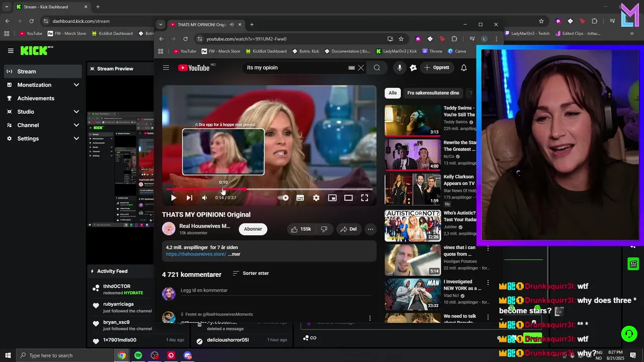The width and height of the screenshot is (644, 362).
Task: Dislike the video
Action: coord(324,229)
